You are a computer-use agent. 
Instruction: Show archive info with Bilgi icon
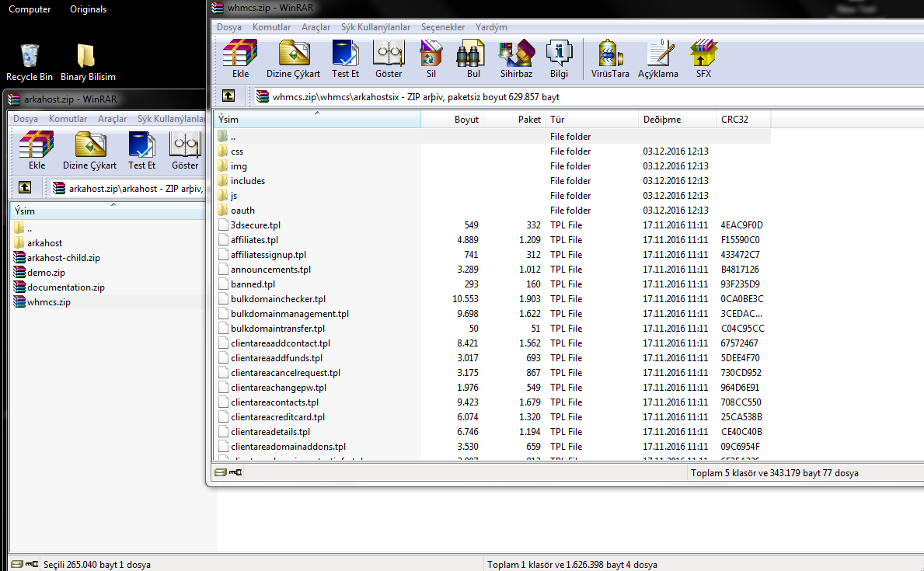coord(558,59)
